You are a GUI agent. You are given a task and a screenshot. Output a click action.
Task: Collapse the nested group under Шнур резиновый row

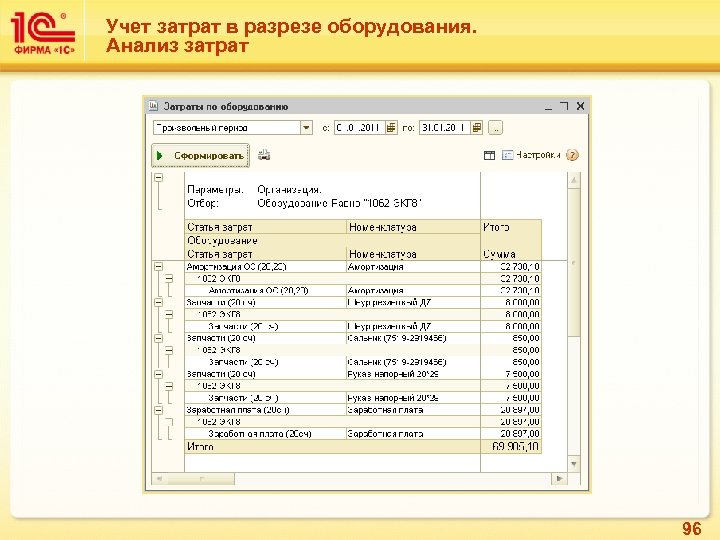tap(169, 315)
